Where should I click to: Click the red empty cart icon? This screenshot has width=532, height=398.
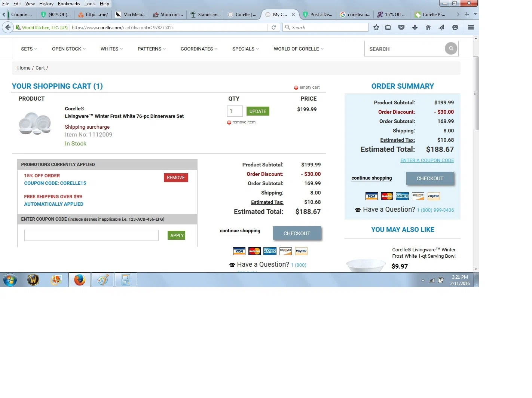pyautogui.click(x=296, y=88)
